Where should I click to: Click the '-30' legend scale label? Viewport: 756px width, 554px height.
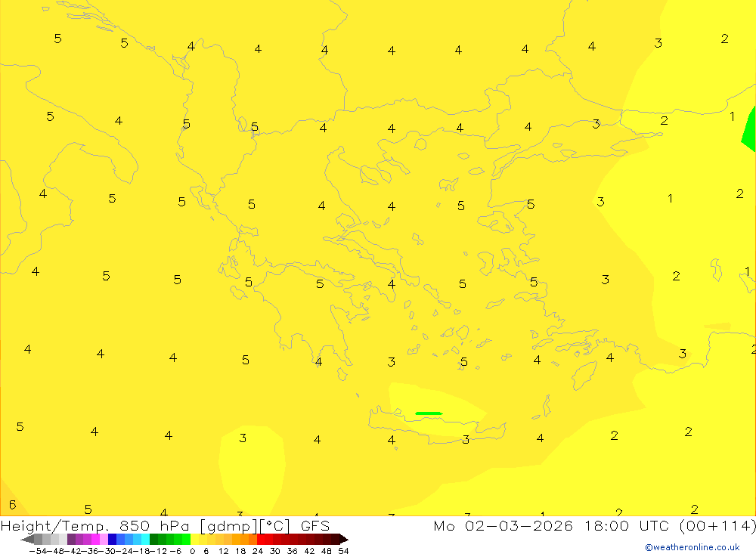click(108, 551)
